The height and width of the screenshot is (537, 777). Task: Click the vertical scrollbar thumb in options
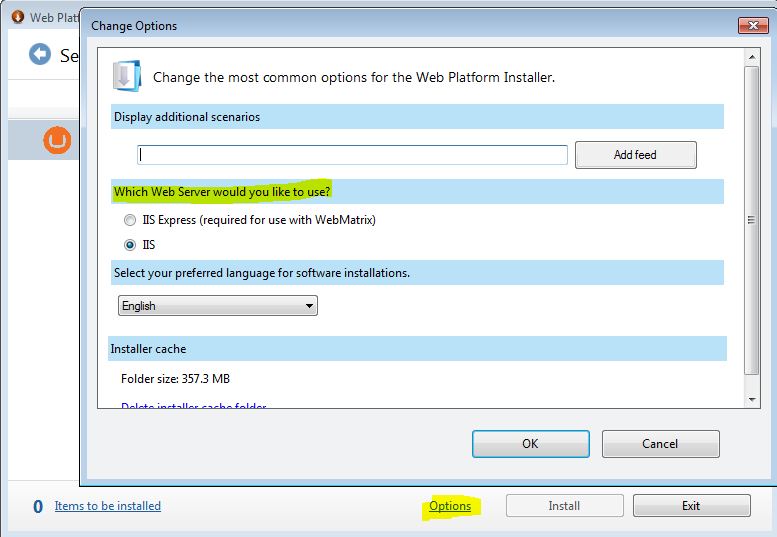(x=752, y=220)
